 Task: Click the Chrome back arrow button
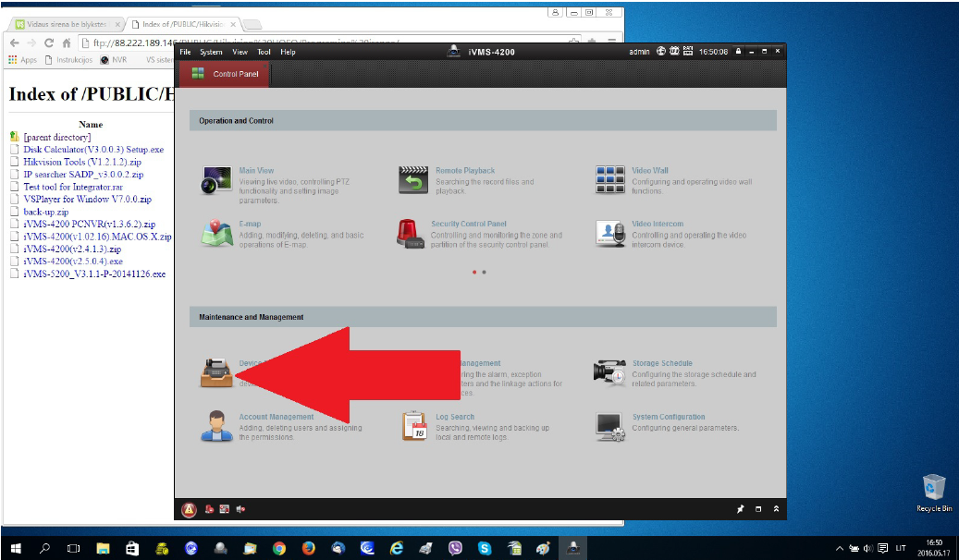tap(15, 43)
